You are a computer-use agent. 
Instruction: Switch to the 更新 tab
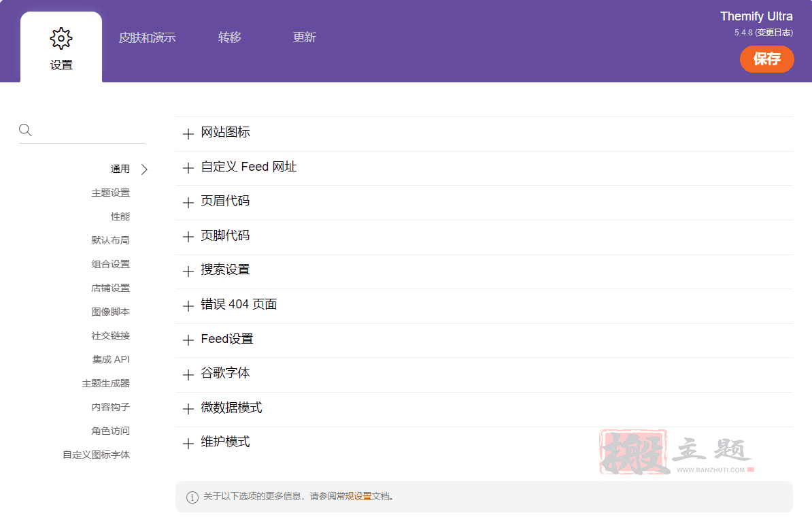[304, 37]
